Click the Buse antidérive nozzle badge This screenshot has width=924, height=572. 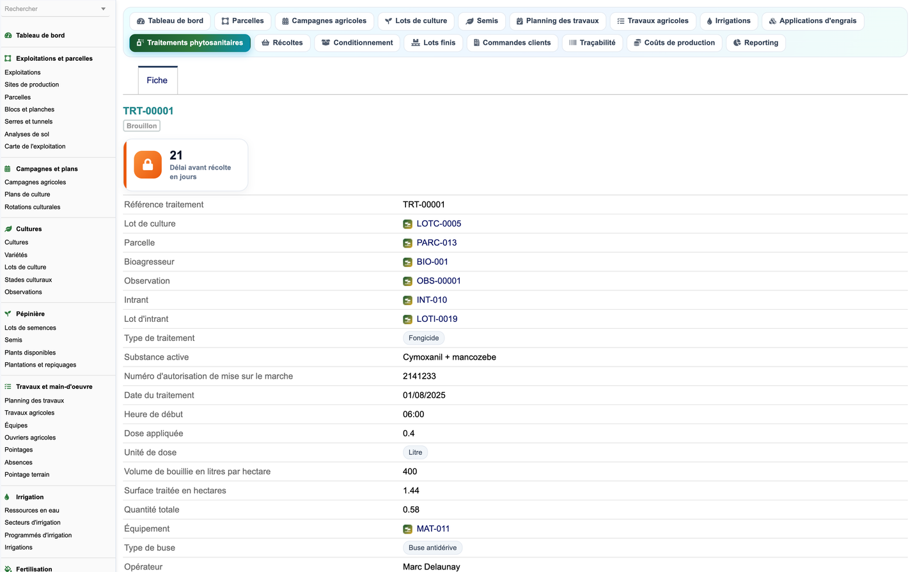click(433, 548)
